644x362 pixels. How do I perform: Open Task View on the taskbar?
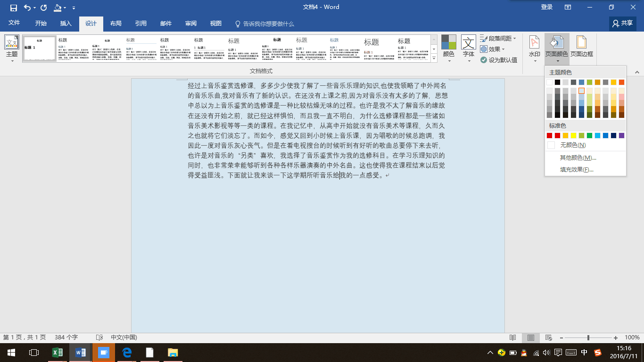34,353
